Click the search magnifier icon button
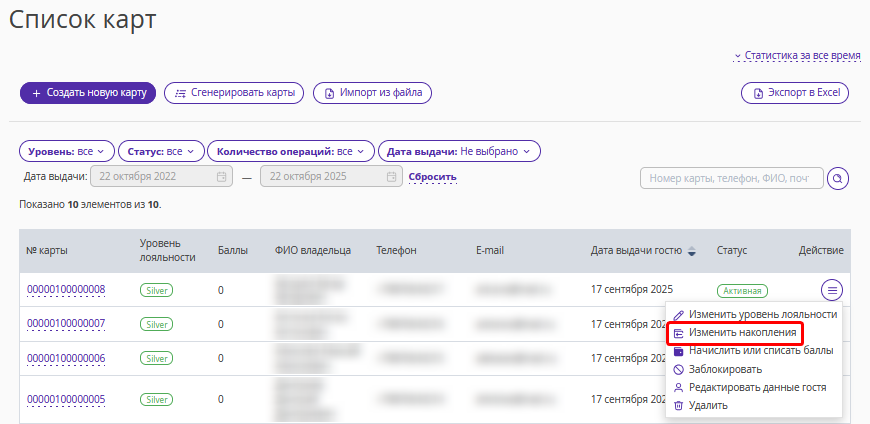 [x=839, y=179]
